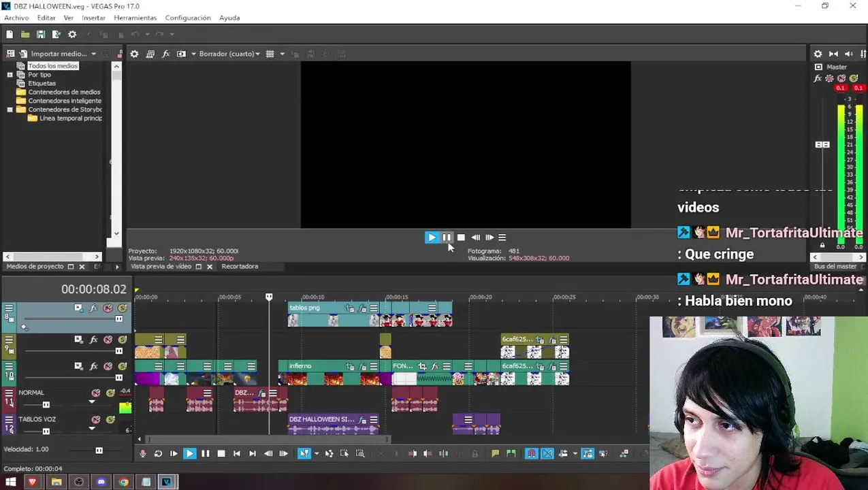Click the open project folder icon

(25, 35)
